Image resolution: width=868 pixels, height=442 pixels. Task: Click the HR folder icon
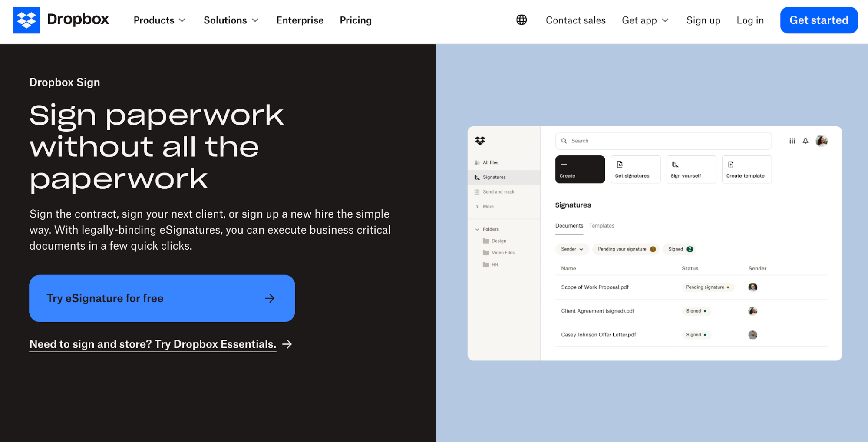486,264
